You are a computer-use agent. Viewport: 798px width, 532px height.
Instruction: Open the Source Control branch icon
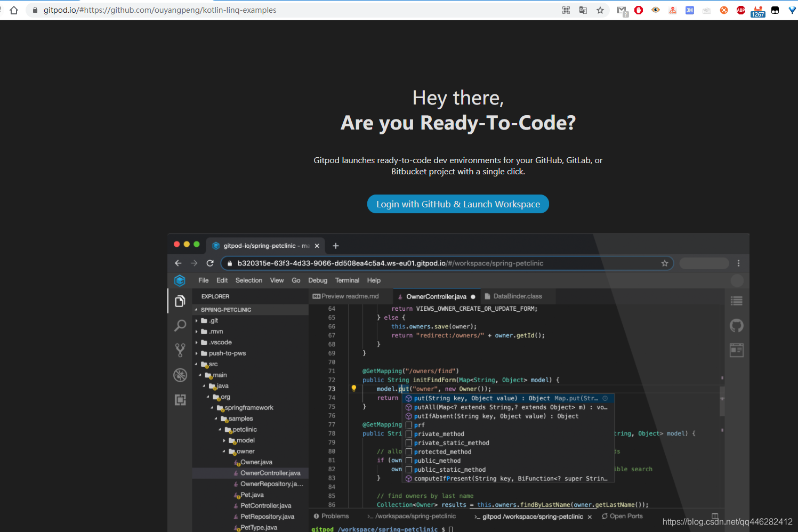(x=180, y=350)
